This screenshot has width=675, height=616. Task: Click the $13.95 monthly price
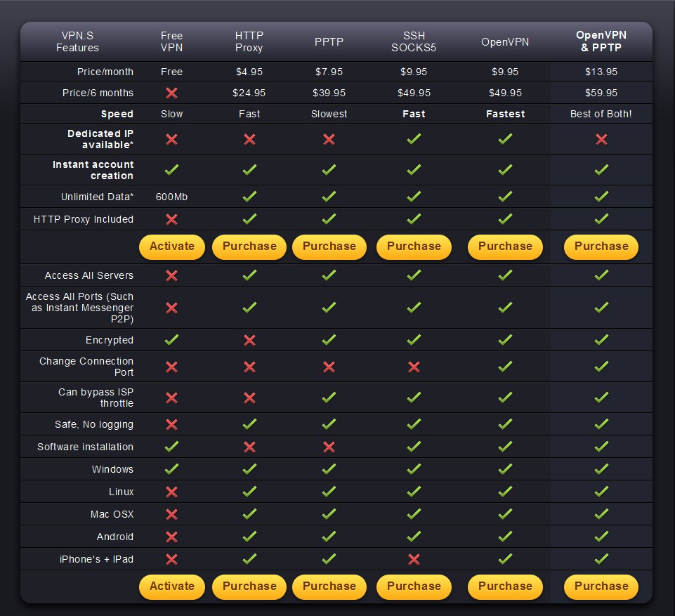[601, 72]
